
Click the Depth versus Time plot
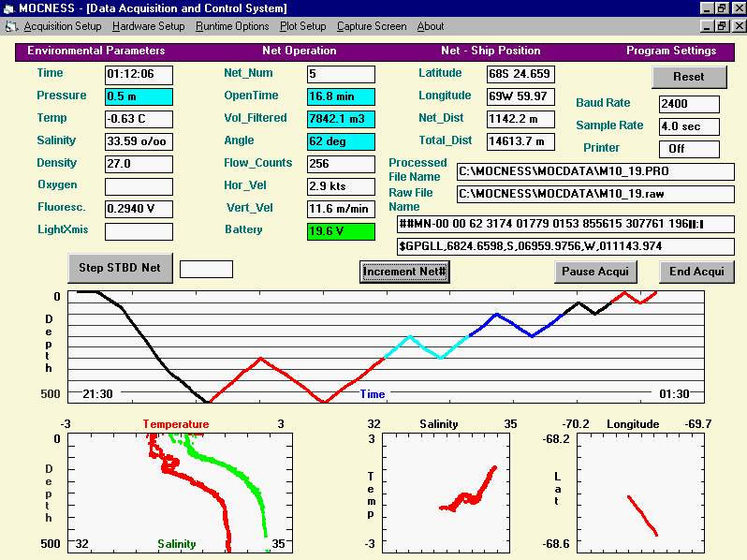pyautogui.click(x=386, y=347)
